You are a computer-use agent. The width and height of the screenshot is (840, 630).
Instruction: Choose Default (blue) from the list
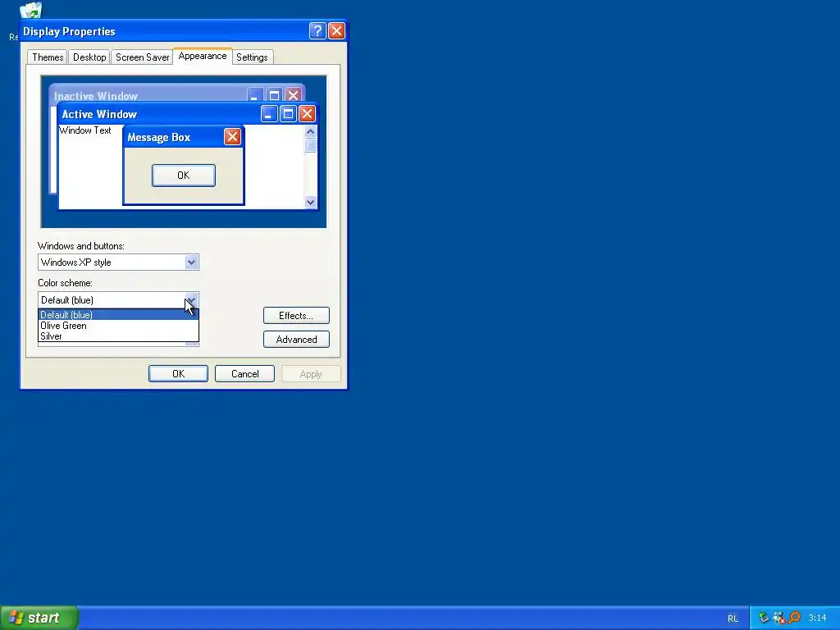118,315
